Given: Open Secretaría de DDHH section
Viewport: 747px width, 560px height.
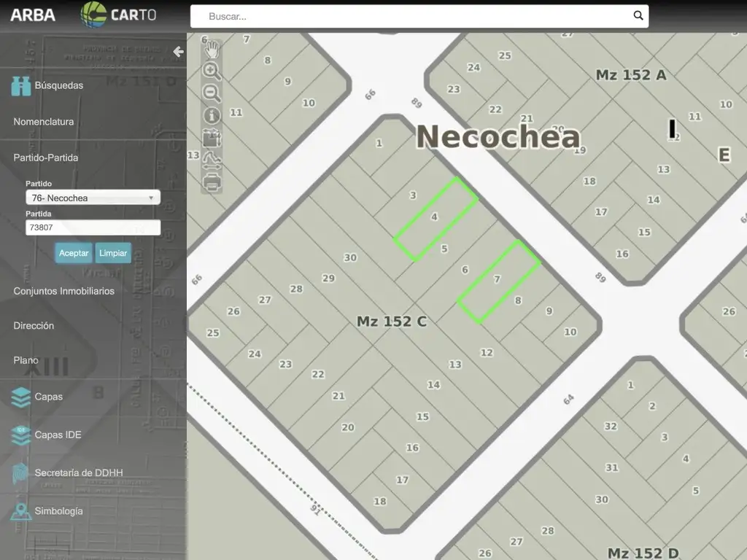Looking at the screenshot, I should click(x=78, y=473).
